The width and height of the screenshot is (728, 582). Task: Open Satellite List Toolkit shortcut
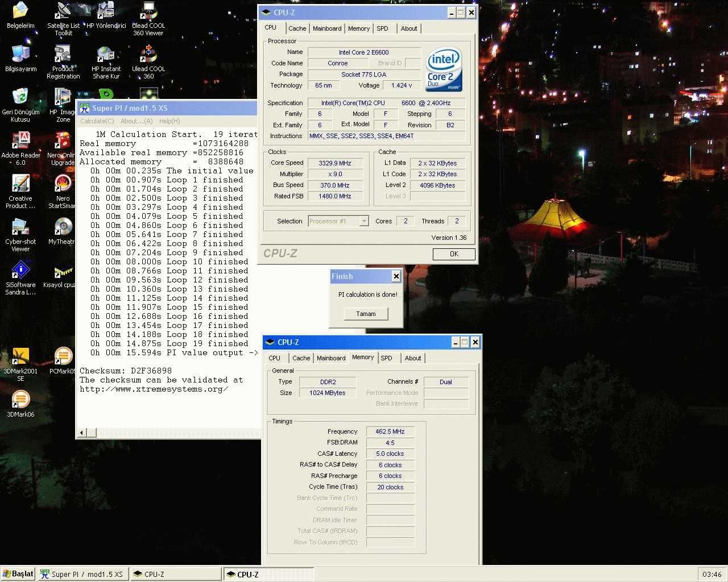point(63,19)
